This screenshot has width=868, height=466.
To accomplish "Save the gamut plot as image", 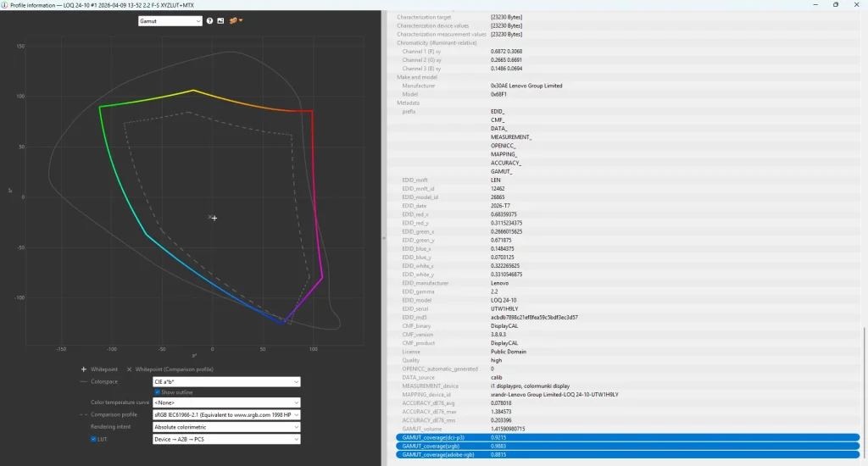I will click(221, 21).
